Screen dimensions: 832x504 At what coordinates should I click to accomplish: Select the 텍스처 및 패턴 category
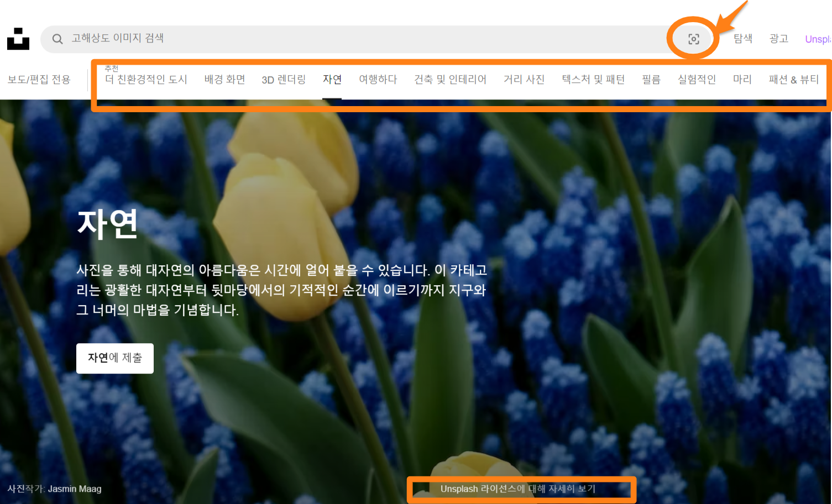pyautogui.click(x=593, y=80)
